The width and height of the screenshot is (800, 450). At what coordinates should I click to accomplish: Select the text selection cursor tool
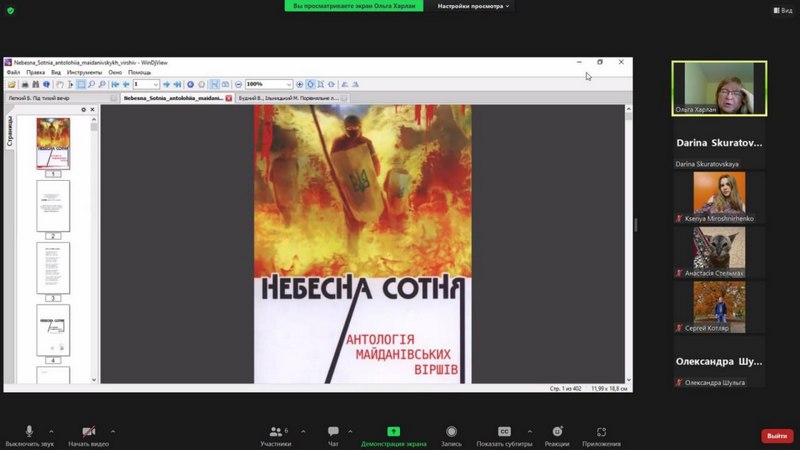[70, 84]
